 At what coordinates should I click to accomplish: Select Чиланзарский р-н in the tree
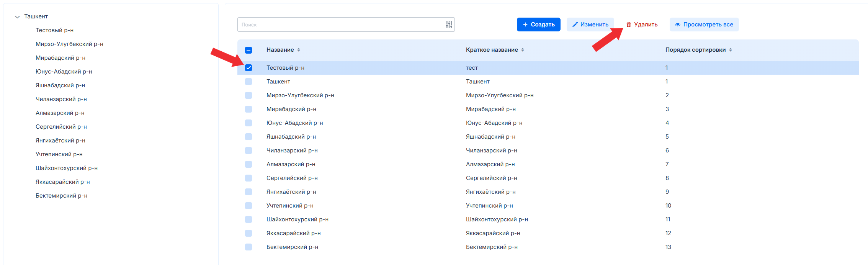(x=61, y=99)
